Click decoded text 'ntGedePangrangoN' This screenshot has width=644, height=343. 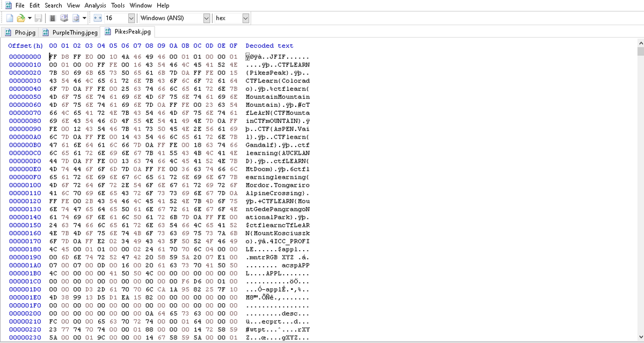coord(277,209)
